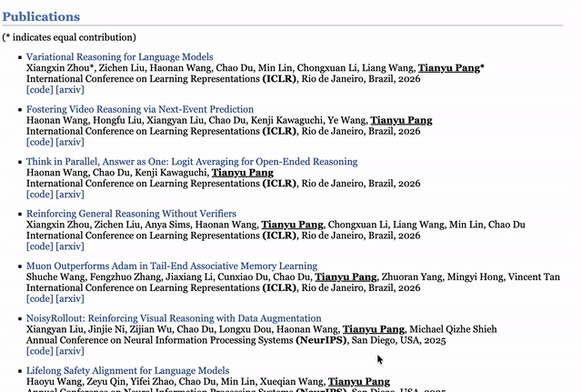
Task: Click code link for Fostering Video Reasoning
Action: click(39, 142)
